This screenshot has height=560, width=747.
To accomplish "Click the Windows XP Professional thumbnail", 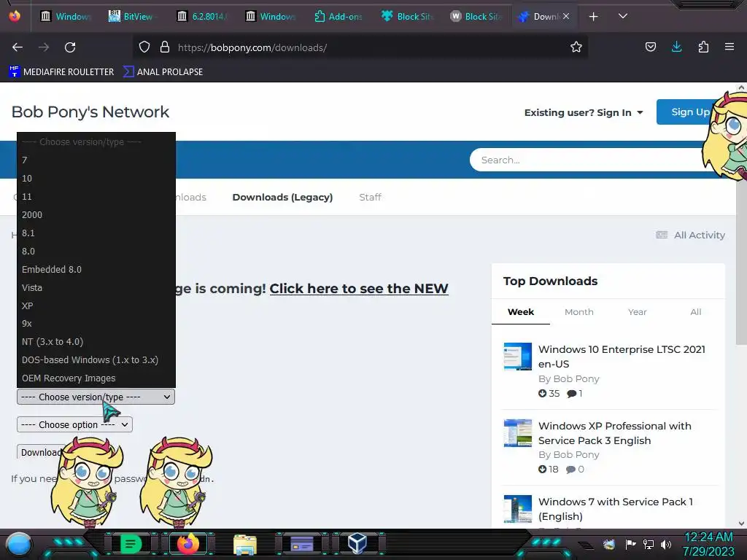I will pos(518,433).
